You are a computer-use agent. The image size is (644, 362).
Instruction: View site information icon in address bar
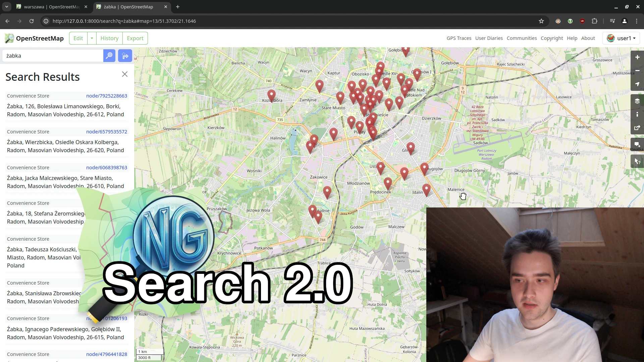point(46,21)
